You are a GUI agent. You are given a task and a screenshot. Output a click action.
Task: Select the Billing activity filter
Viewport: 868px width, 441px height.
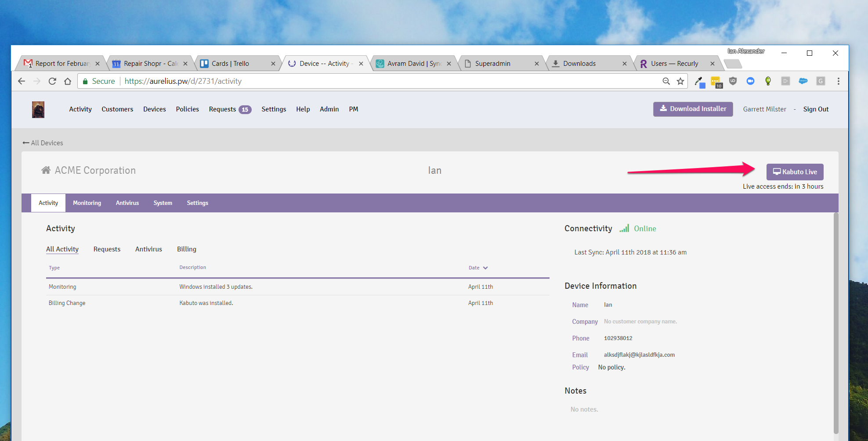pyautogui.click(x=187, y=249)
